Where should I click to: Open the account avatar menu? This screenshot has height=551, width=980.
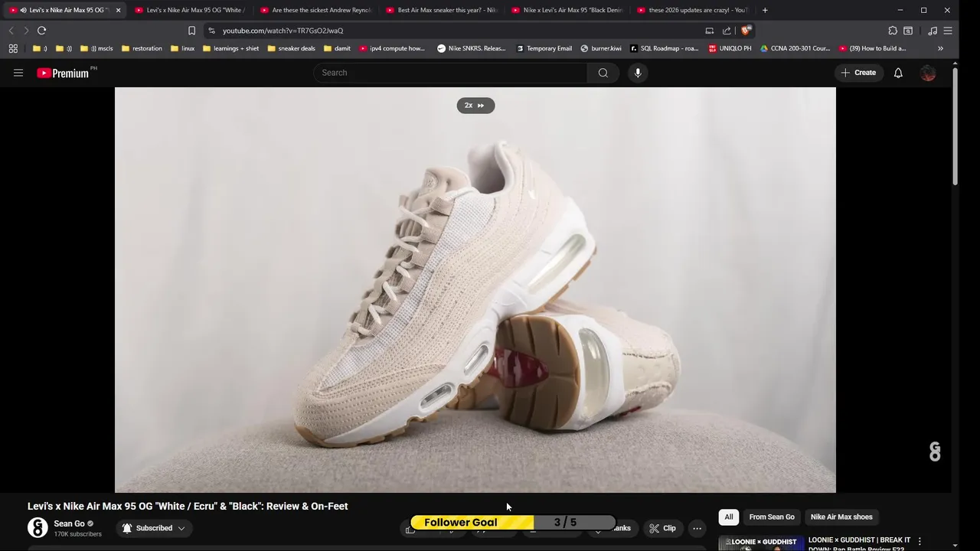click(x=928, y=73)
